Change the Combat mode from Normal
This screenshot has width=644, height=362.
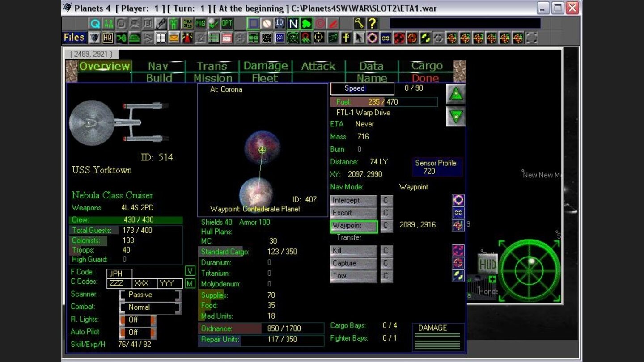151,307
